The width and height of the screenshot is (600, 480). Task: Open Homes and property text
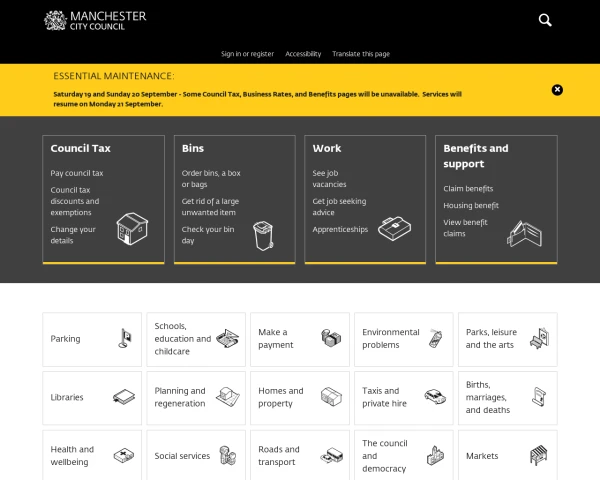280,397
